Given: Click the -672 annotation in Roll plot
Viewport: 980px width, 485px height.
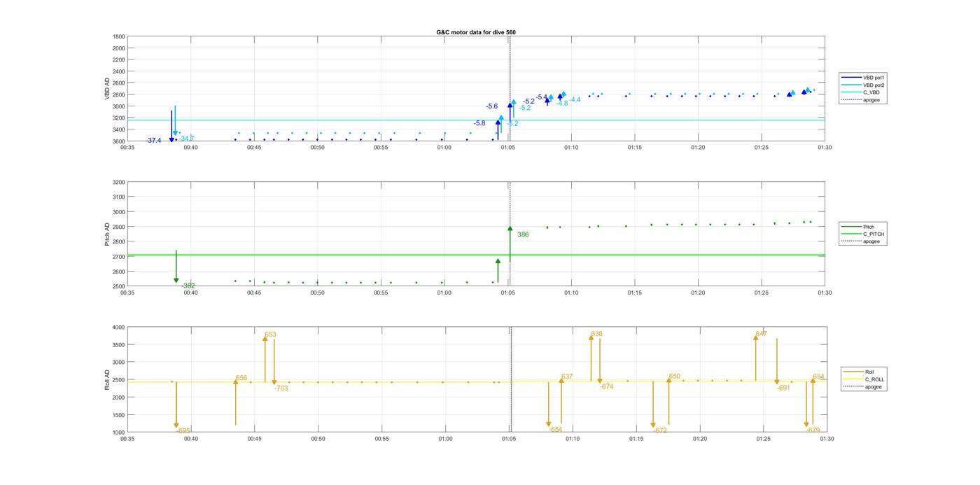Looking at the screenshot, I should (x=660, y=430).
